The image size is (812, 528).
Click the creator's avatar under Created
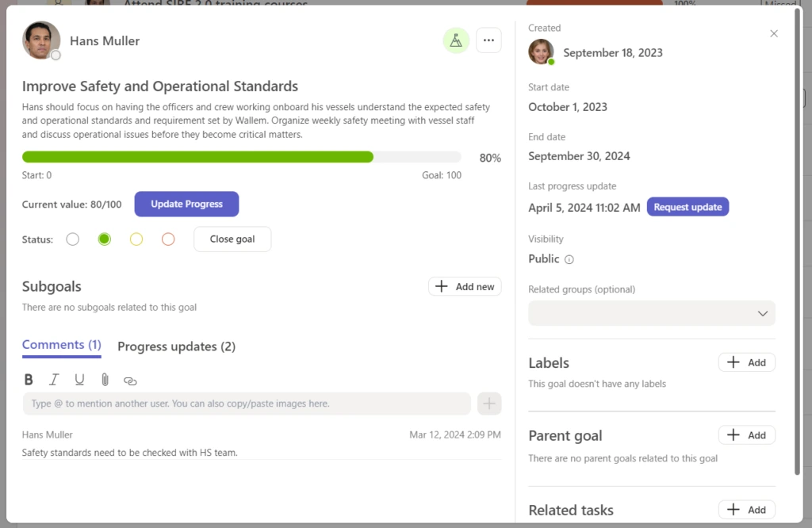tap(541, 52)
